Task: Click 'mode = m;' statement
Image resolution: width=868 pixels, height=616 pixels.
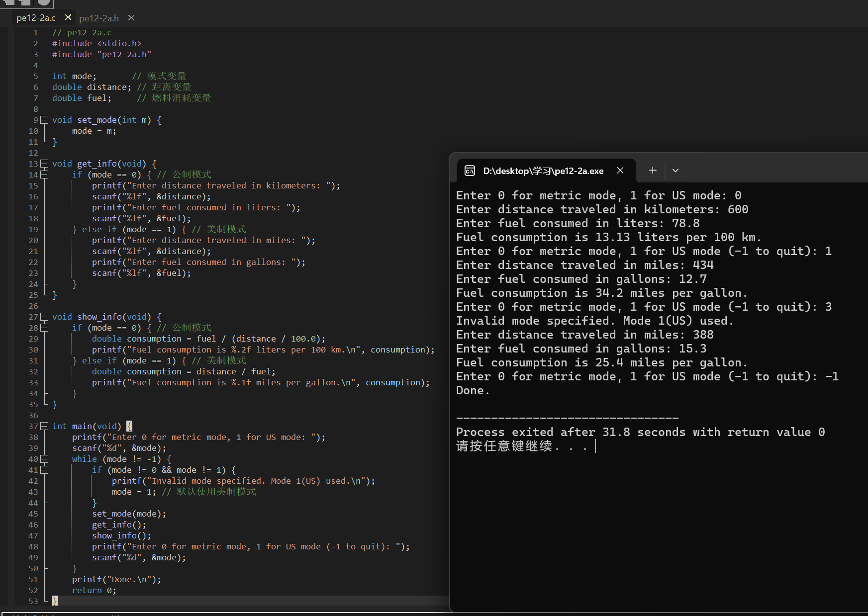Action: click(x=94, y=131)
